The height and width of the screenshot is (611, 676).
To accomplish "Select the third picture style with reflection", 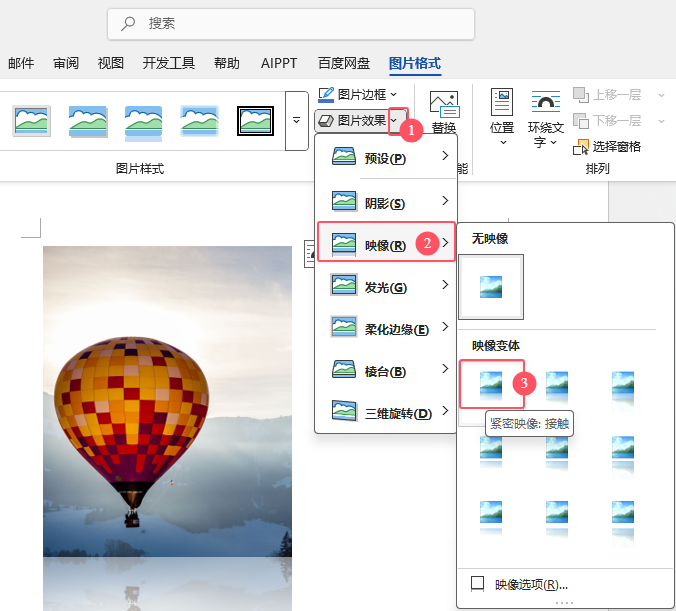I will [144, 123].
